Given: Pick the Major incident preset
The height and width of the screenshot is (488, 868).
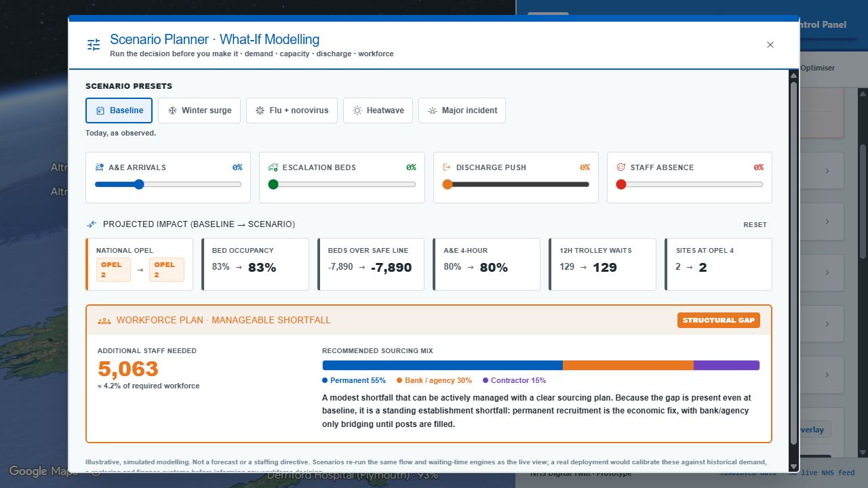Looking at the screenshot, I should [462, 110].
